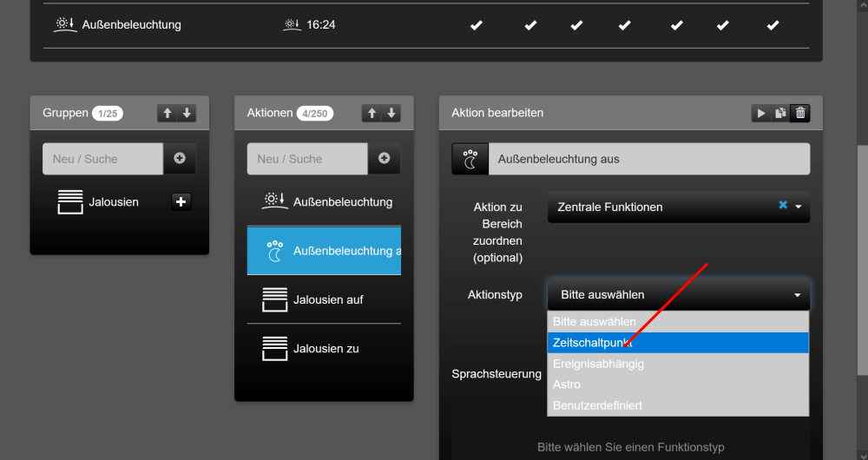Select Benutzerdefiniert action type
The width and height of the screenshot is (868, 460).
pos(678,405)
